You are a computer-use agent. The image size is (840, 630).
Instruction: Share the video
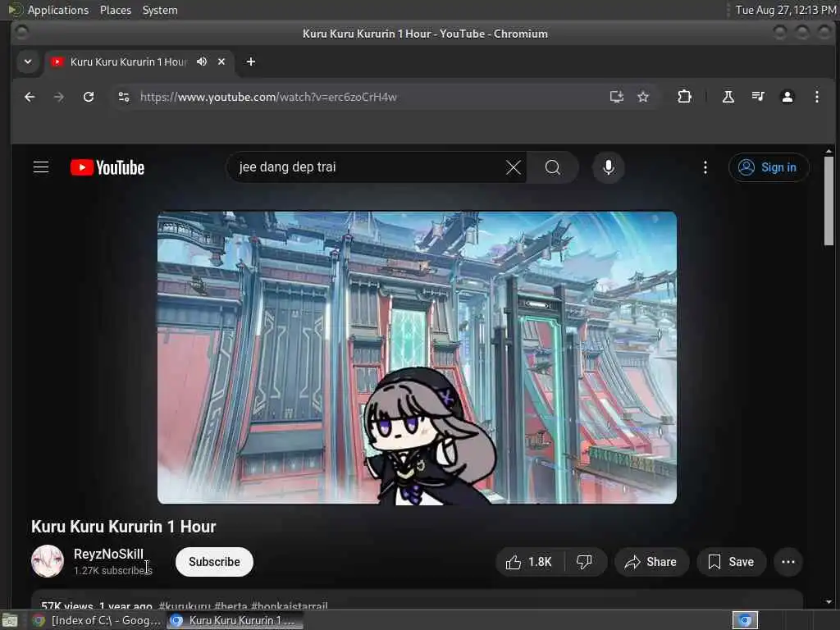[x=651, y=562]
